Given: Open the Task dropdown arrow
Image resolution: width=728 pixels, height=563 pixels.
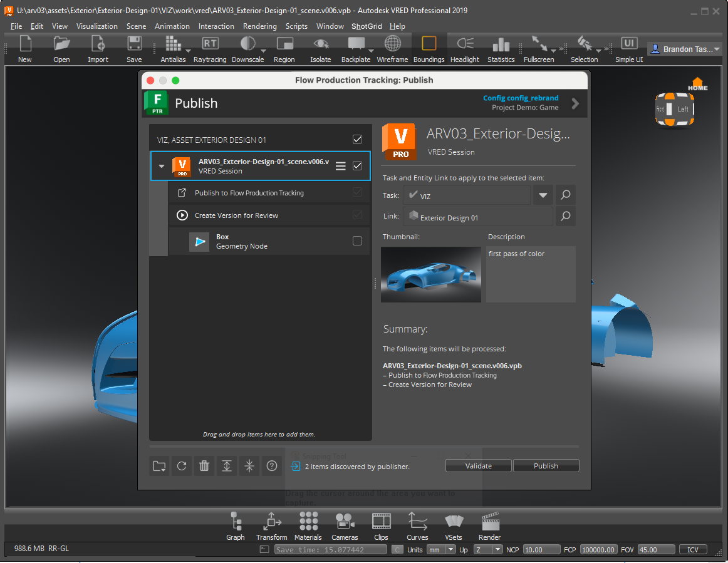Looking at the screenshot, I should coord(543,195).
